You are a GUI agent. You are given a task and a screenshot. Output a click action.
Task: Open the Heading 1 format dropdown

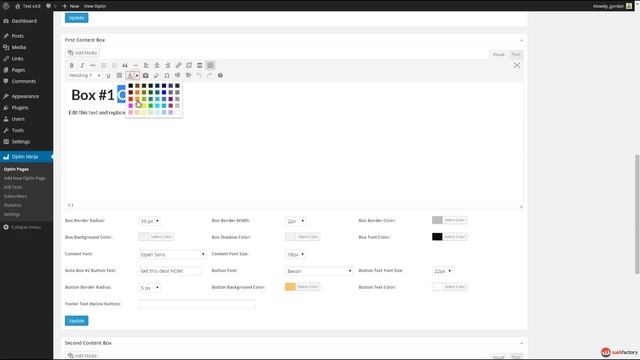pos(84,76)
